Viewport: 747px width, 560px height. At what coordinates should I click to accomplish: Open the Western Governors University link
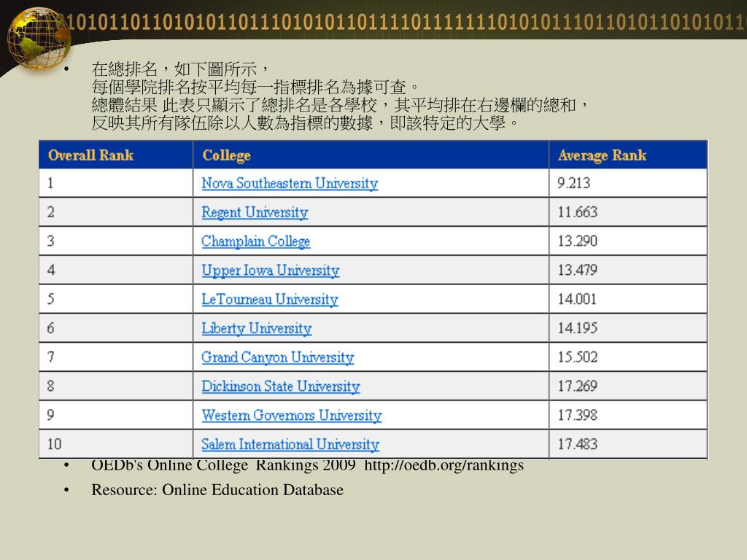292,416
